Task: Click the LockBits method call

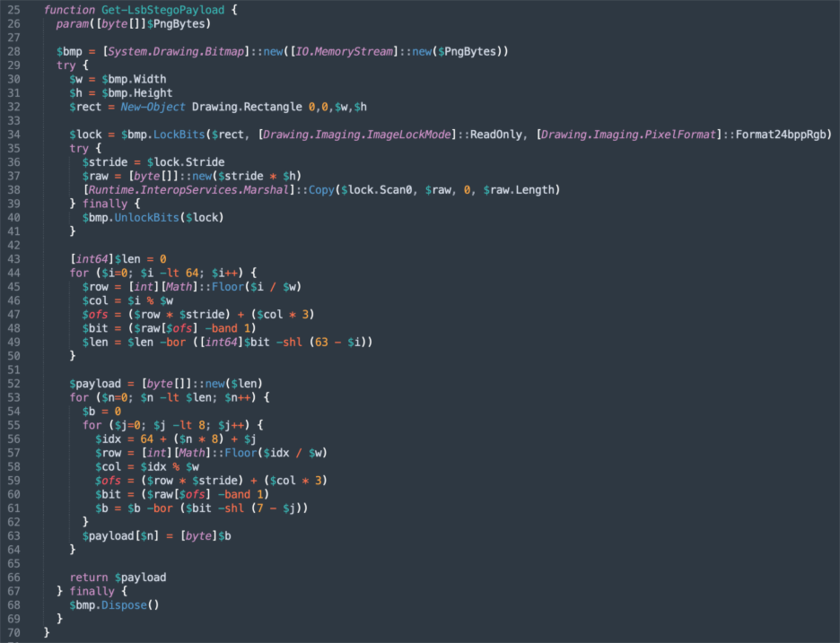Action: click(x=181, y=135)
